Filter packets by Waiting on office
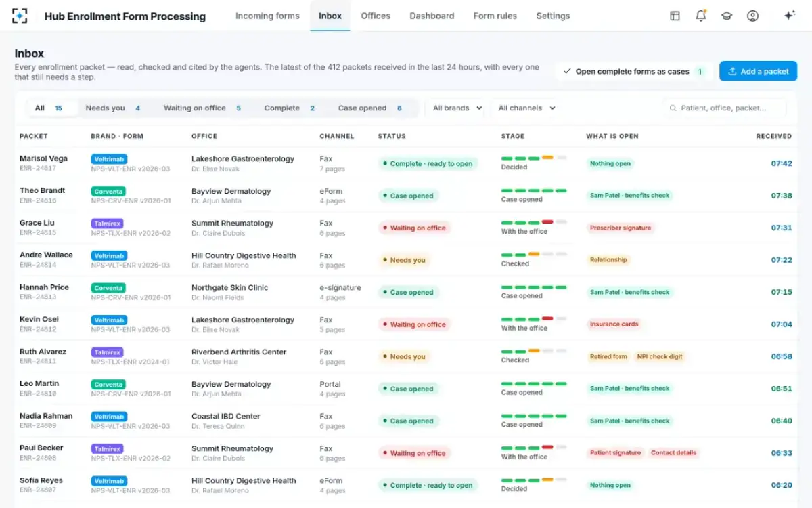The width and height of the screenshot is (812, 508). pyautogui.click(x=202, y=108)
